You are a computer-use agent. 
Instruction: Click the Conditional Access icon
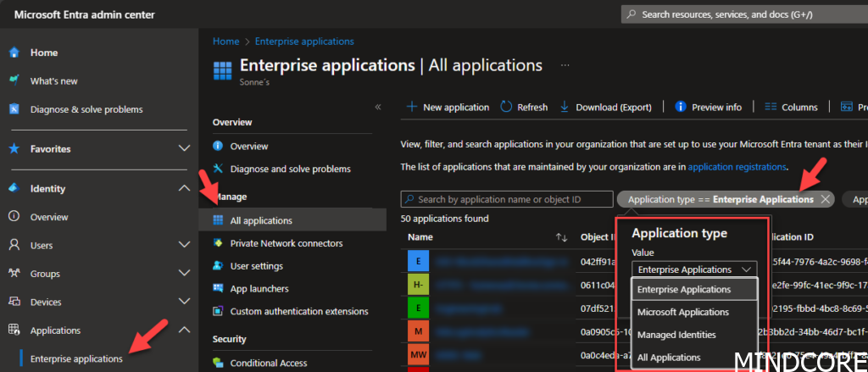[x=218, y=364]
